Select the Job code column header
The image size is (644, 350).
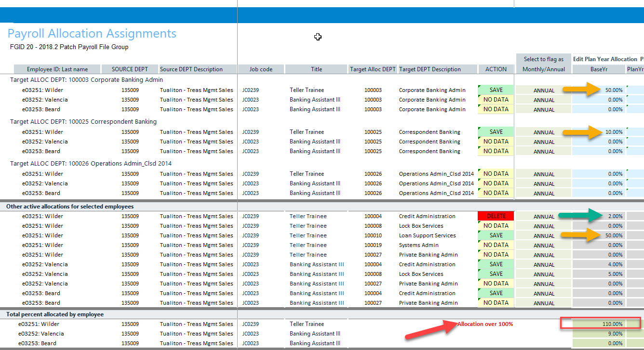[x=261, y=69]
